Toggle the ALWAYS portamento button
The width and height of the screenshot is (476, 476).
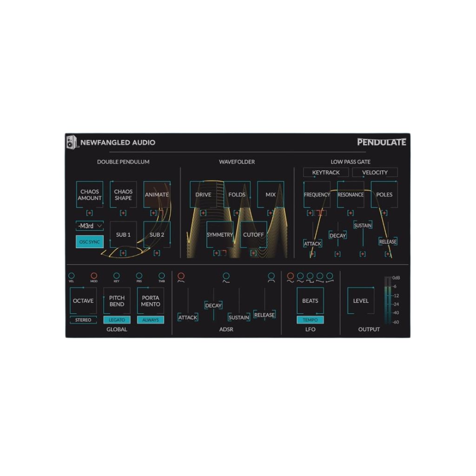151,320
